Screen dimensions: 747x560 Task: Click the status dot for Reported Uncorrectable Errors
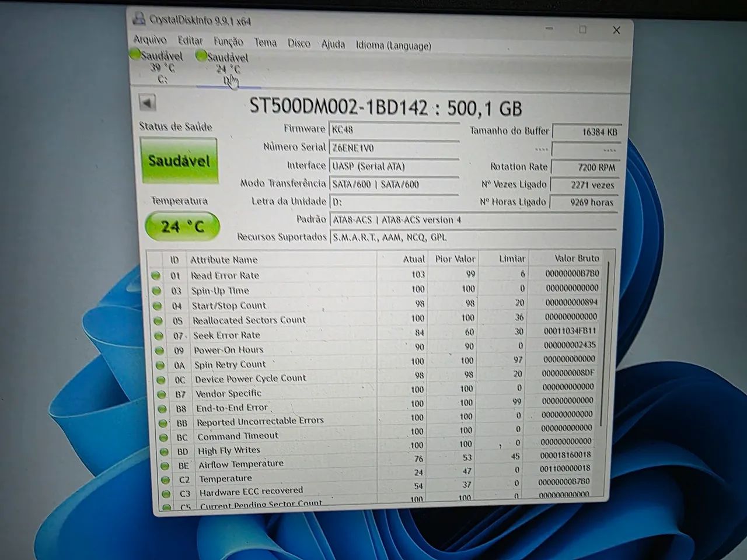coord(163,423)
